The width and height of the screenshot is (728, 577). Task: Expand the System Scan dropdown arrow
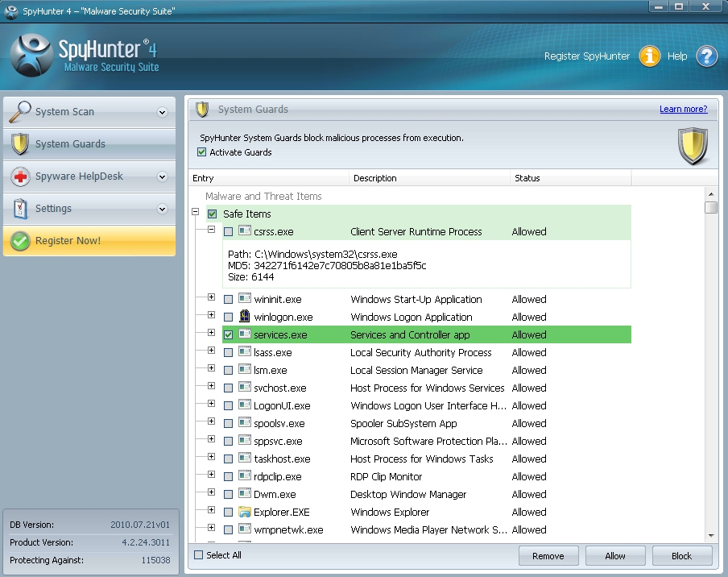162,113
